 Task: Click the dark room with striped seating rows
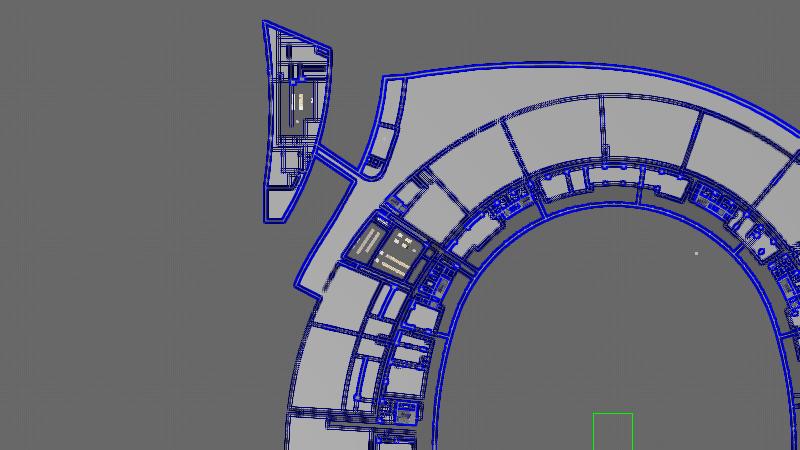coord(367,243)
